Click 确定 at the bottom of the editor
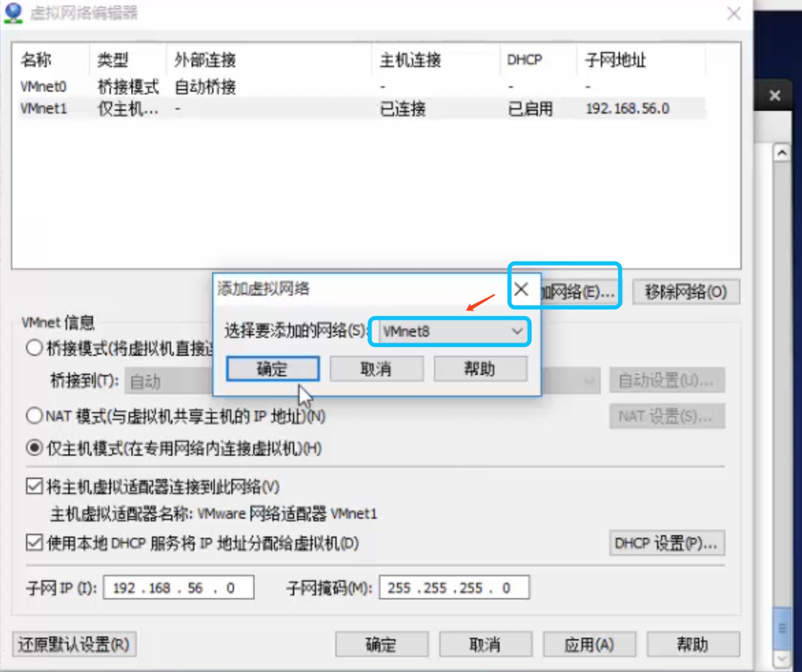802x672 pixels. (382, 645)
